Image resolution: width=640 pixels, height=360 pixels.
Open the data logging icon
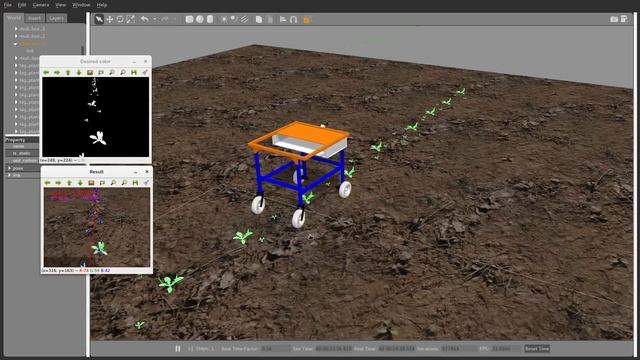[624, 19]
